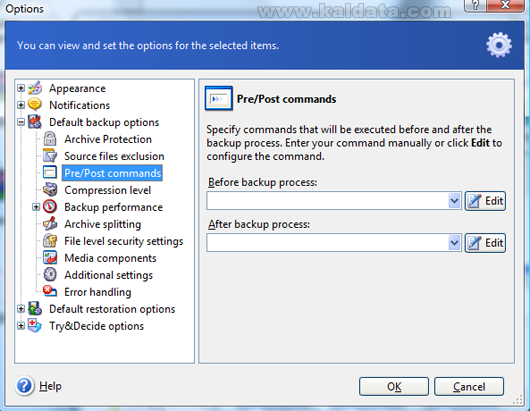Collapse the Default backup options node
530x411 pixels.
click(21, 122)
